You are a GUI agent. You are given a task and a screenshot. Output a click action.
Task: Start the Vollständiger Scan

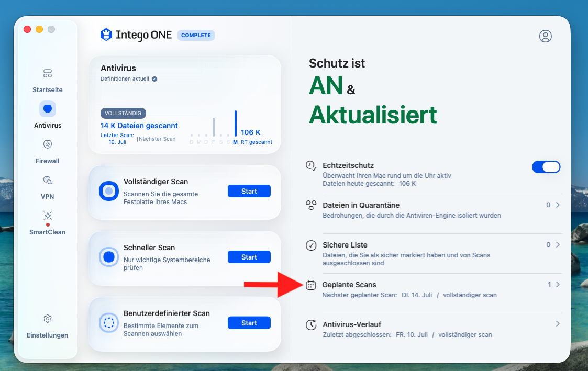point(249,191)
